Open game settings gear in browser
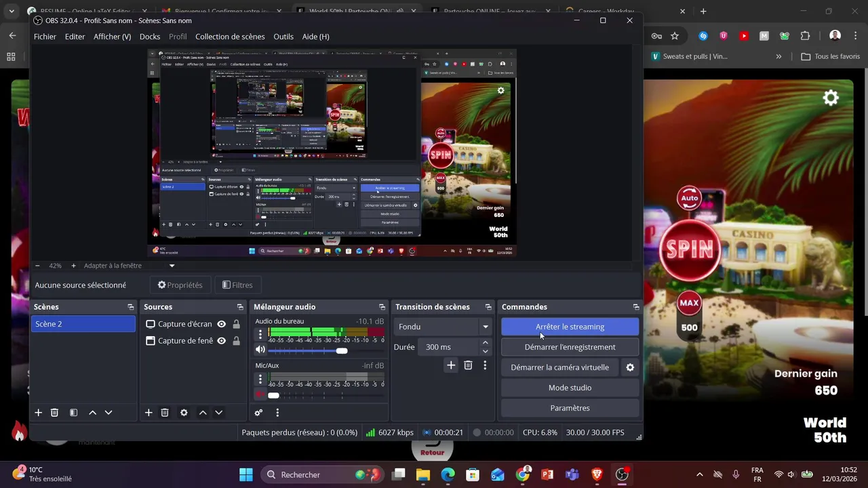 pos(831,98)
